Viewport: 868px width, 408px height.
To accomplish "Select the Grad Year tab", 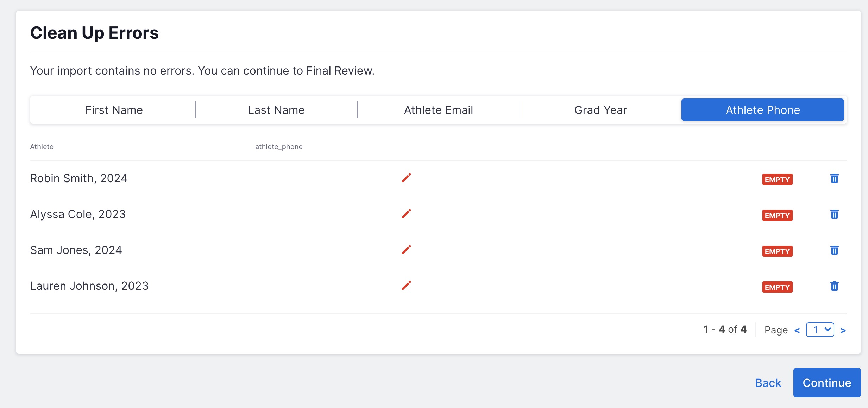I will point(600,110).
